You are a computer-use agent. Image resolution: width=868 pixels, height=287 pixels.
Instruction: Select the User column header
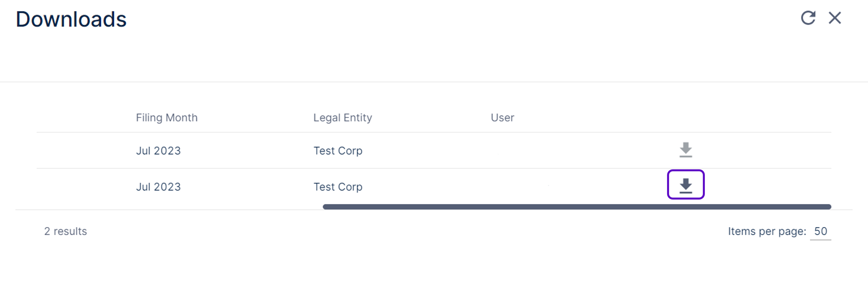point(502,118)
